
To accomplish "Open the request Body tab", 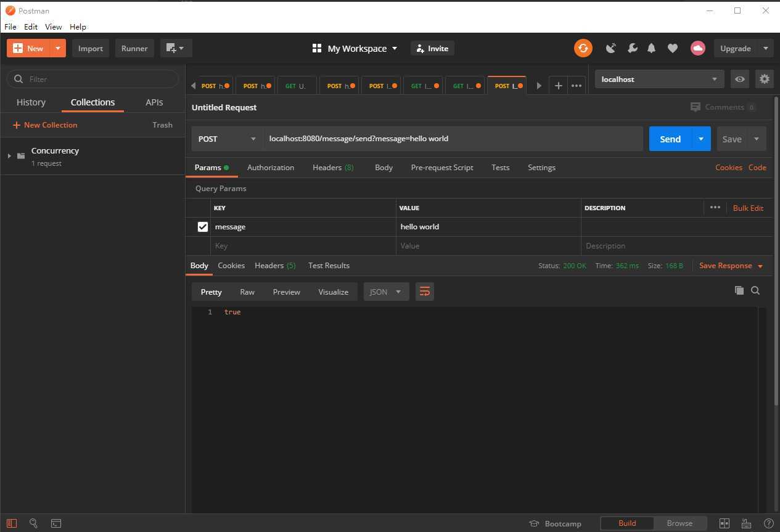I will point(384,168).
